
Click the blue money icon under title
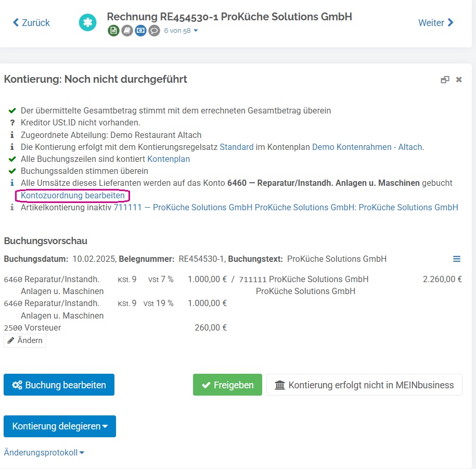[x=140, y=31]
